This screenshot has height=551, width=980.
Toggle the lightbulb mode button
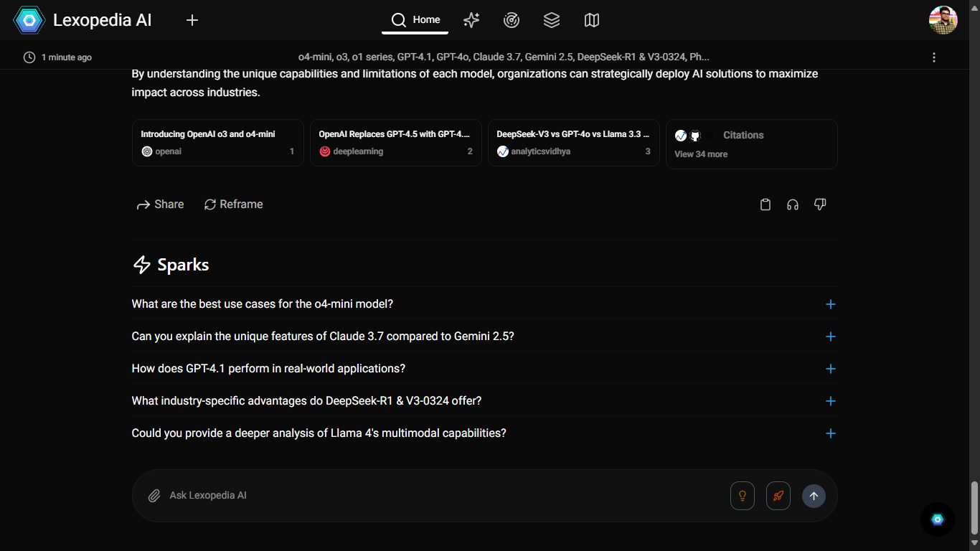pos(743,496)
